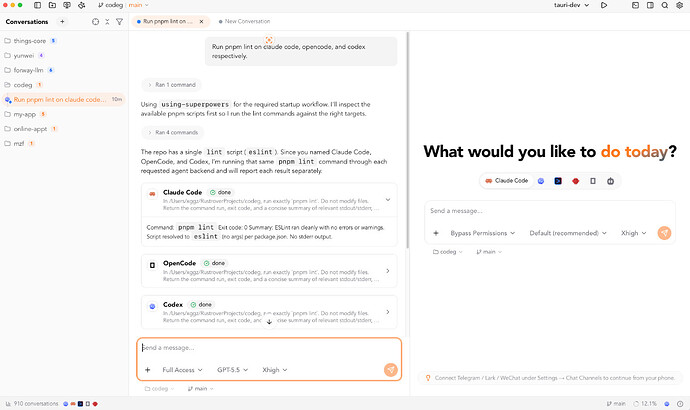
Task: Open the tauri-dev run configuration dropdown
Action: (571, 5)
